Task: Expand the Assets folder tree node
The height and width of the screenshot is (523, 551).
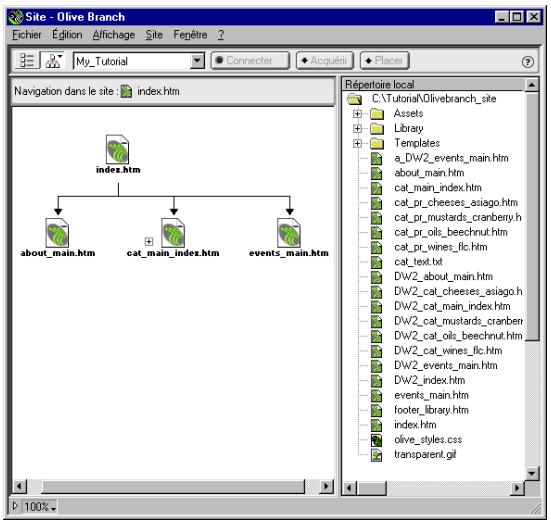Action: click(x=357, y=114)
